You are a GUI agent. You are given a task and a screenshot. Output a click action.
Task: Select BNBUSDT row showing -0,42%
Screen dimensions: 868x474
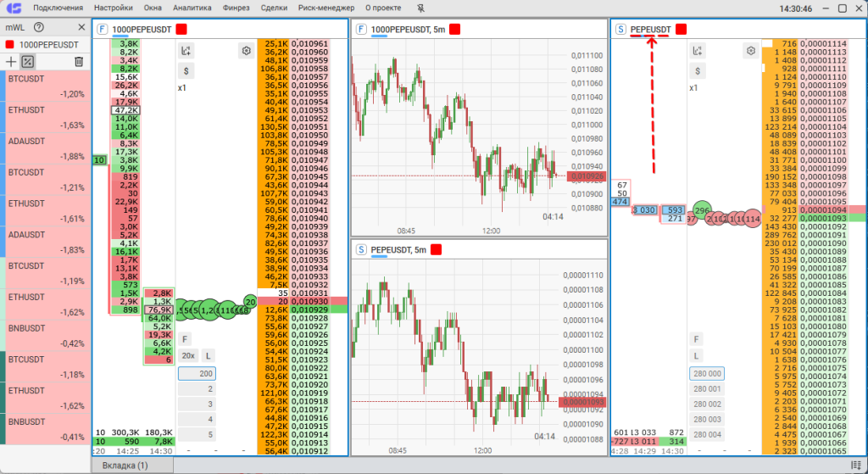click(x=47, y=336)
